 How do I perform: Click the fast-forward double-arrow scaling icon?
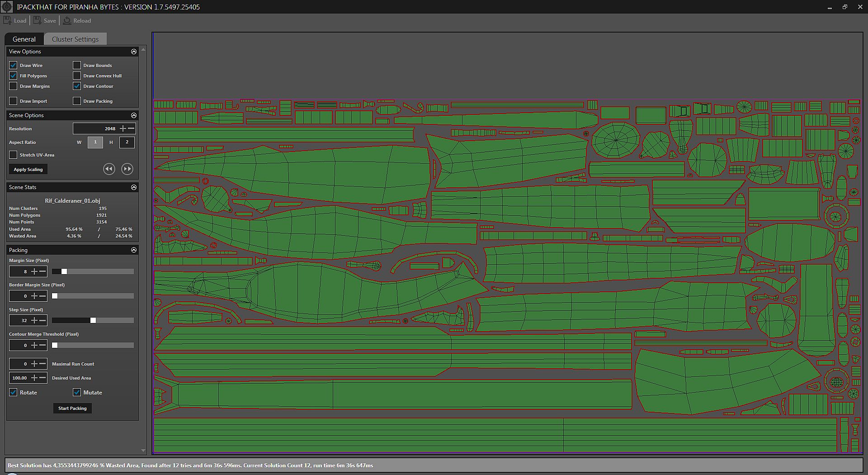click(x=127, y=169)
